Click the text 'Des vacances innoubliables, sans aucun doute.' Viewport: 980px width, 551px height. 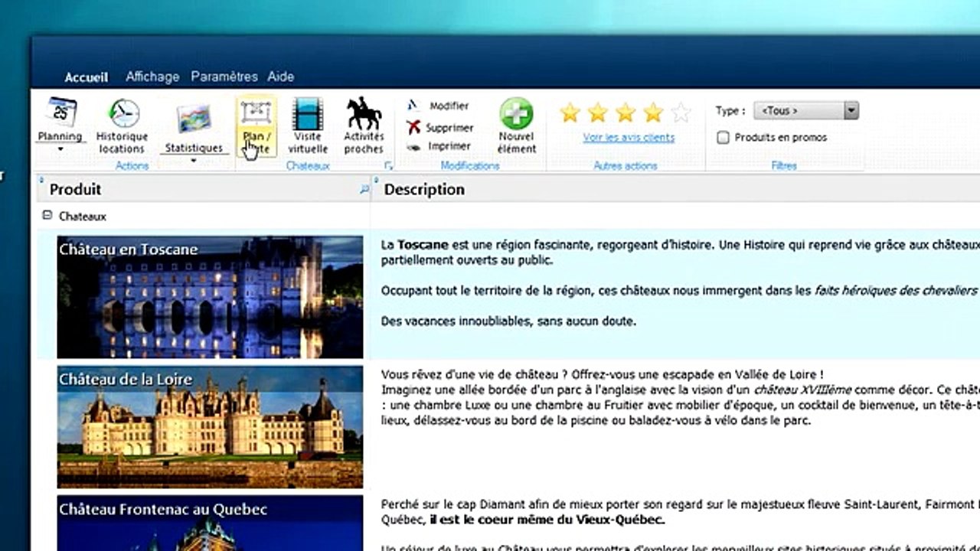[508, 321]
